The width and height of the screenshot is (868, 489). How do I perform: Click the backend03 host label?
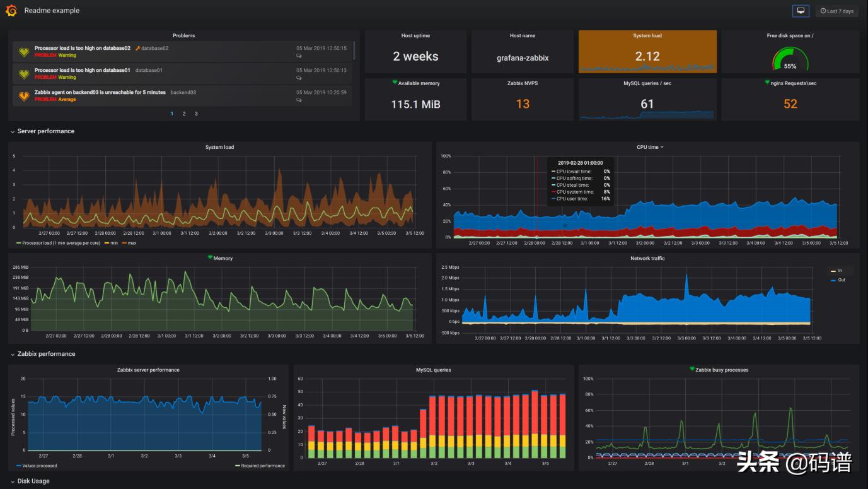[183, 92]
